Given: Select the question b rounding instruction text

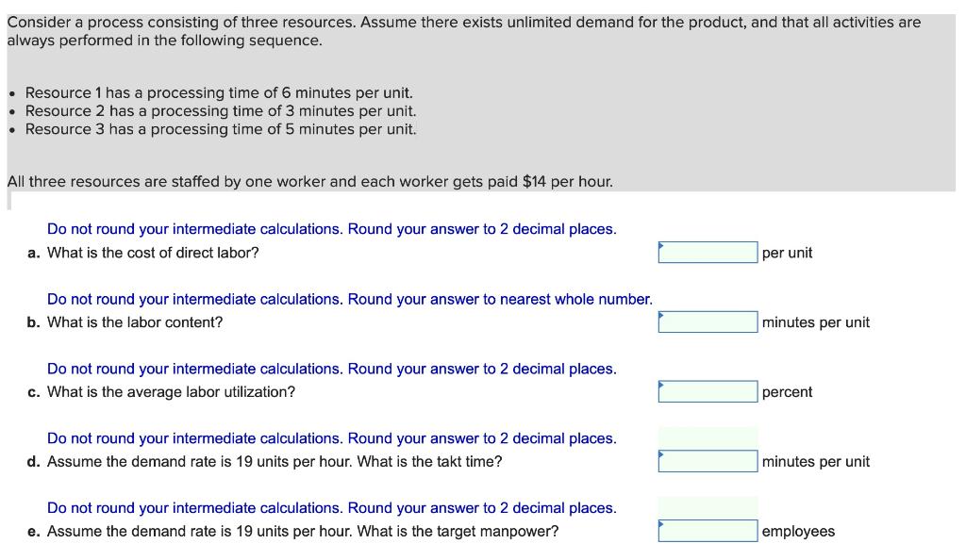Looking at the screenshot, I should click(x=349, y=299).
